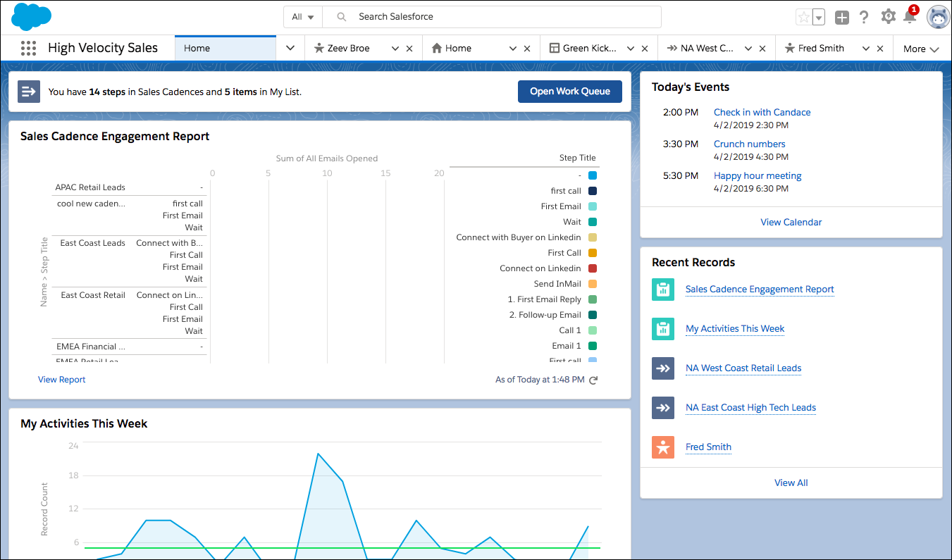Screen dimensions: 952x560
Task: Click the Send InMail legend color swatch
Action: click(x=593, y=284)
